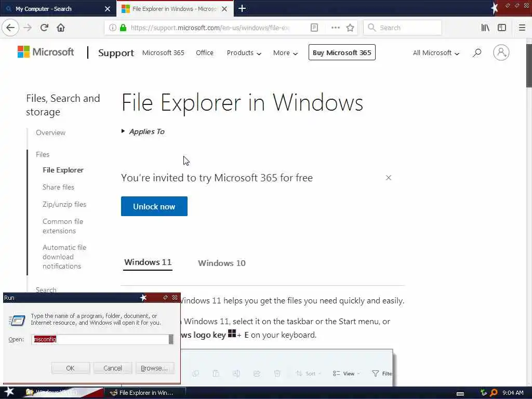
Task: Open the Files sidebar section
Action: (43, 154)
